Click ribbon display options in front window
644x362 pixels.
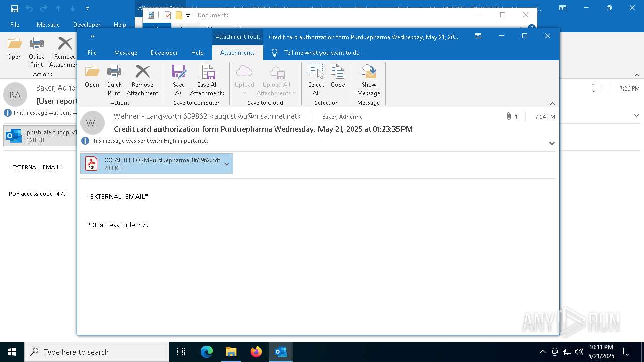[478, 36]
